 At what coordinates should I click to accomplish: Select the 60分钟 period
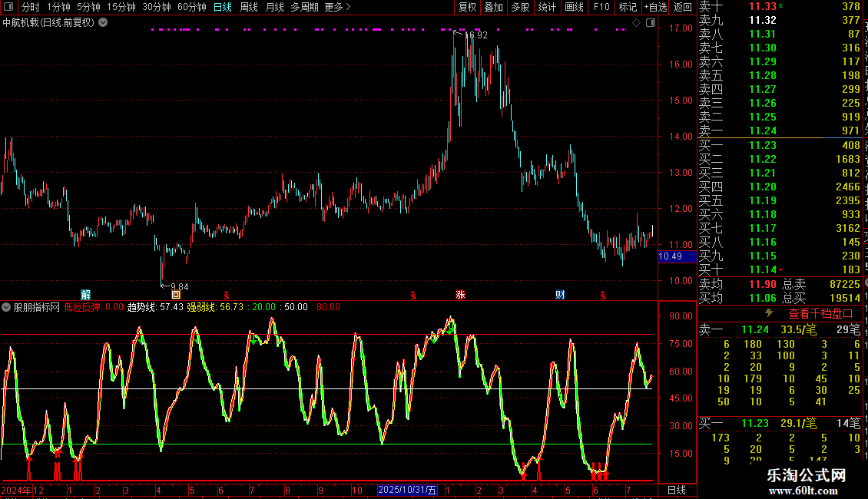[x=191, y=7]
